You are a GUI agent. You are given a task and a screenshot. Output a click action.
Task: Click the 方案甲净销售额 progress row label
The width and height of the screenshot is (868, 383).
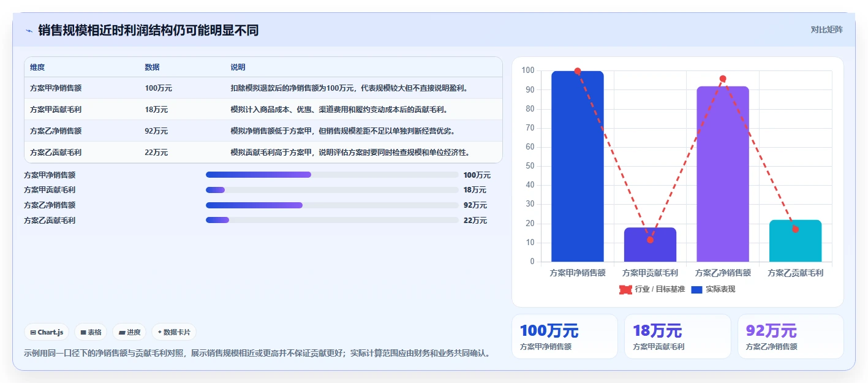click(50, 175)
